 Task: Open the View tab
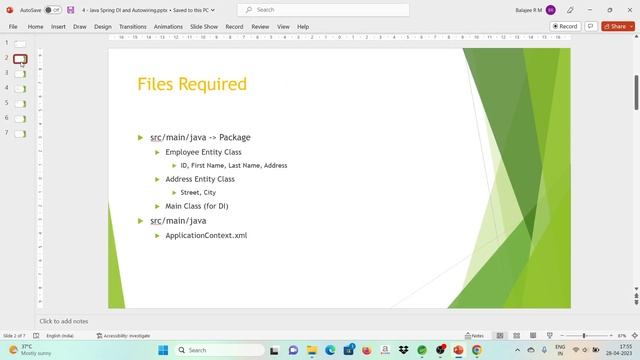tap(283, 27)
